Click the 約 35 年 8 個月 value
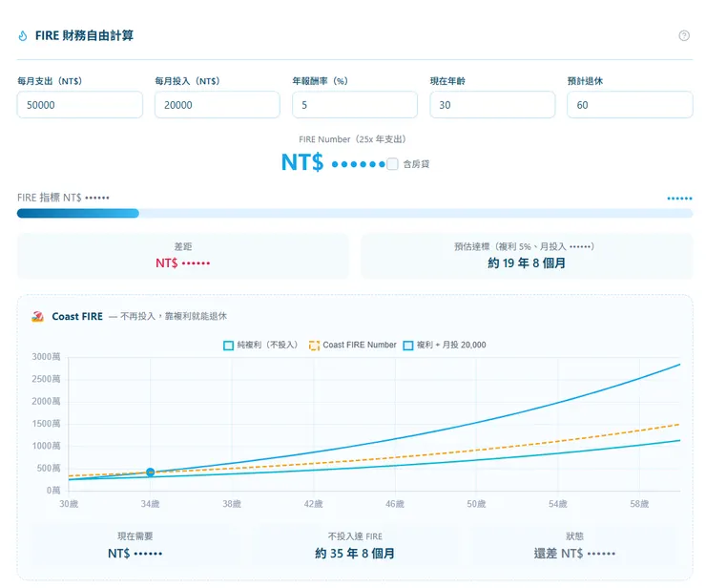This screenshot has width=706, height=588. click(x=355, y=554)
